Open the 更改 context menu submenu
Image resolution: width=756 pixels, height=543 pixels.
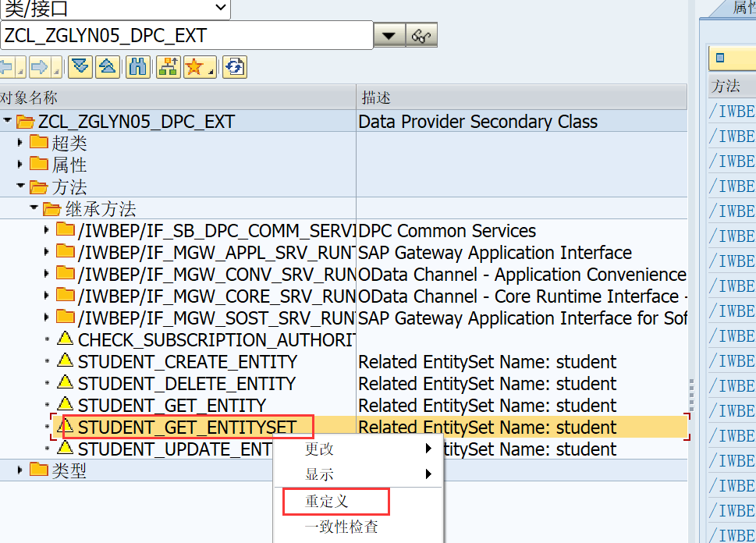(358, 449)
